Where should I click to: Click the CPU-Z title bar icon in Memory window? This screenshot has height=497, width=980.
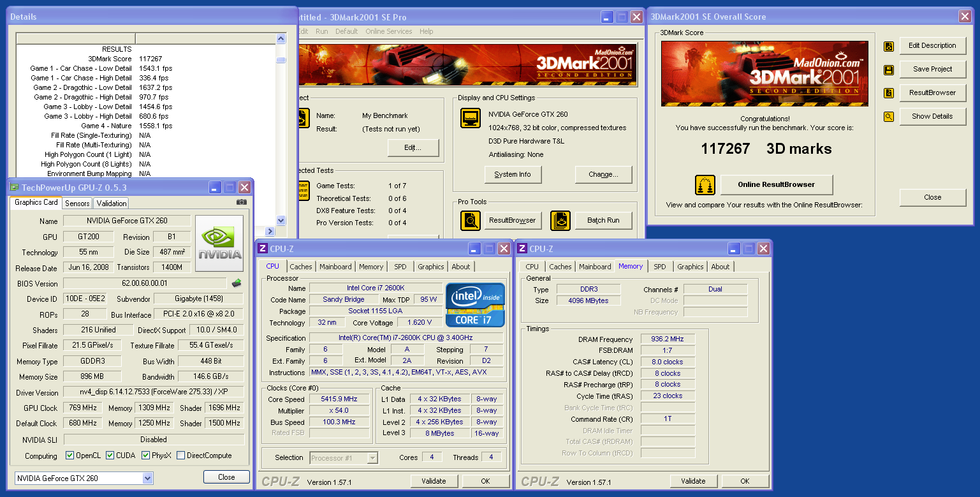(522, 248)
